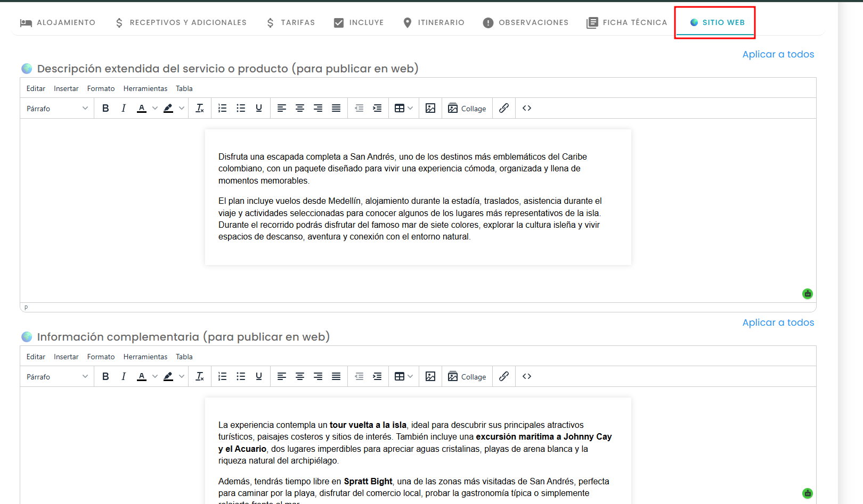Open Tabla menu in Descripción extendida editor

pos(184,88)
